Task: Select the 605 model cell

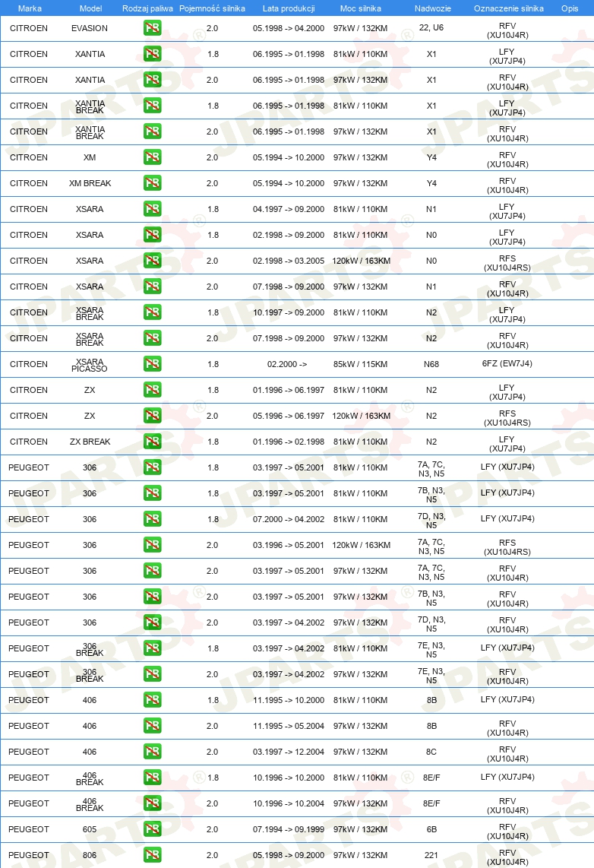Action: (90, 829)
